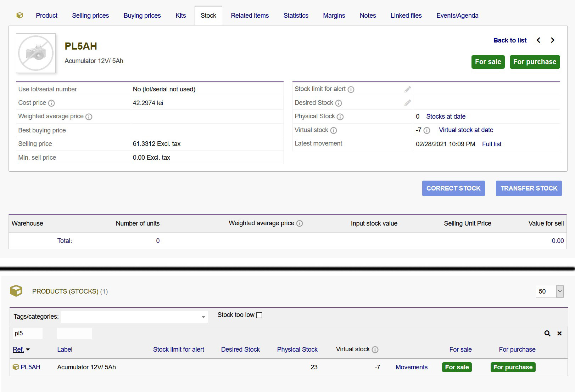Viewport: 575px width, 392px height.
Task: Click the Stock limit for alert info icon
Action: [351, 89]
